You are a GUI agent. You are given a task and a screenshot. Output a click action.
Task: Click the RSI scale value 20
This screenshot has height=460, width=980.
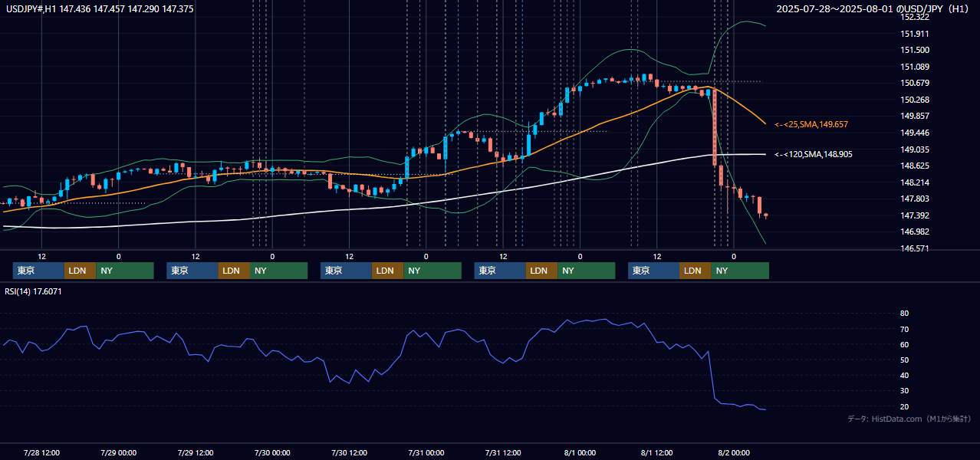(x=905, y=406)
